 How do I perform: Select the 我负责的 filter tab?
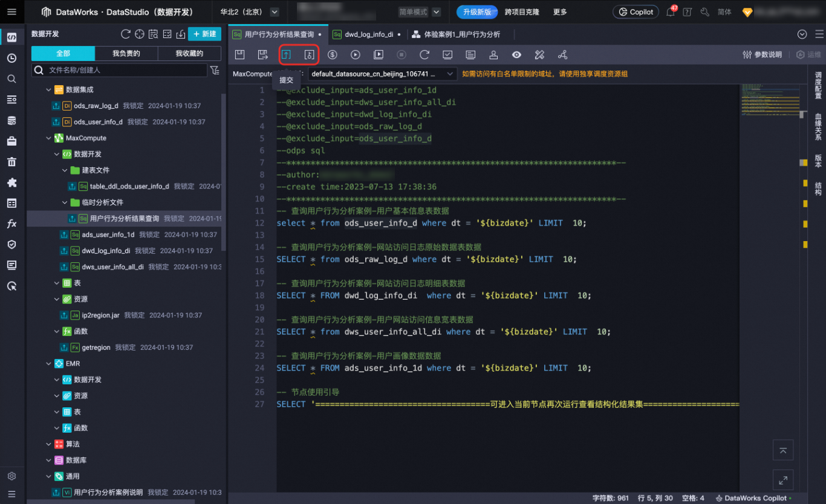click(x=126, y=54)
